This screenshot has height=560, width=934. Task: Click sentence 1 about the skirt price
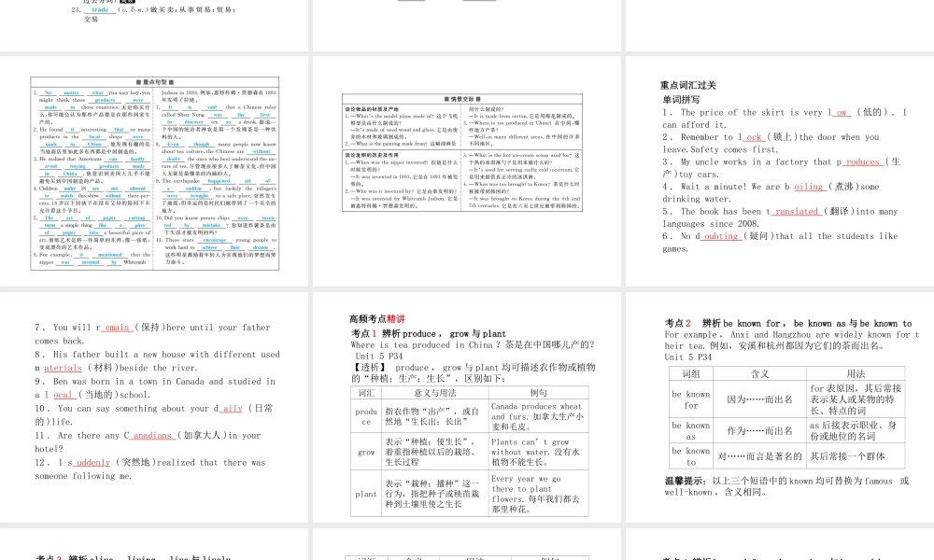[785, 119]
